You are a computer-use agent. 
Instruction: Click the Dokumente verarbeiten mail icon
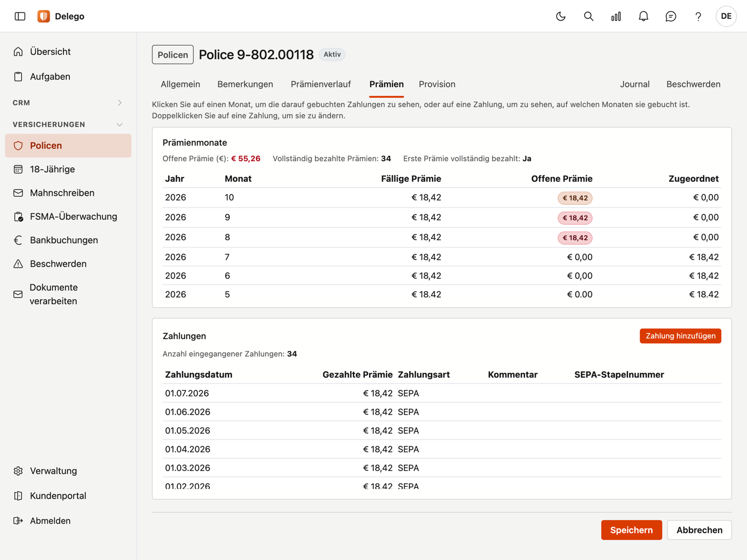point(18,294)
